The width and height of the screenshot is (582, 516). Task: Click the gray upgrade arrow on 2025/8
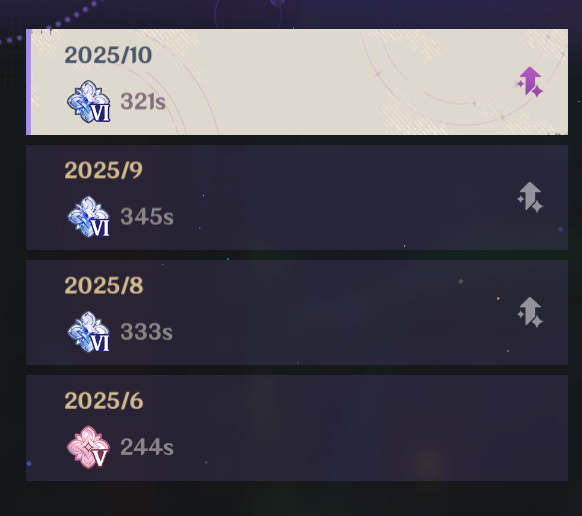(x=530, y=312)
